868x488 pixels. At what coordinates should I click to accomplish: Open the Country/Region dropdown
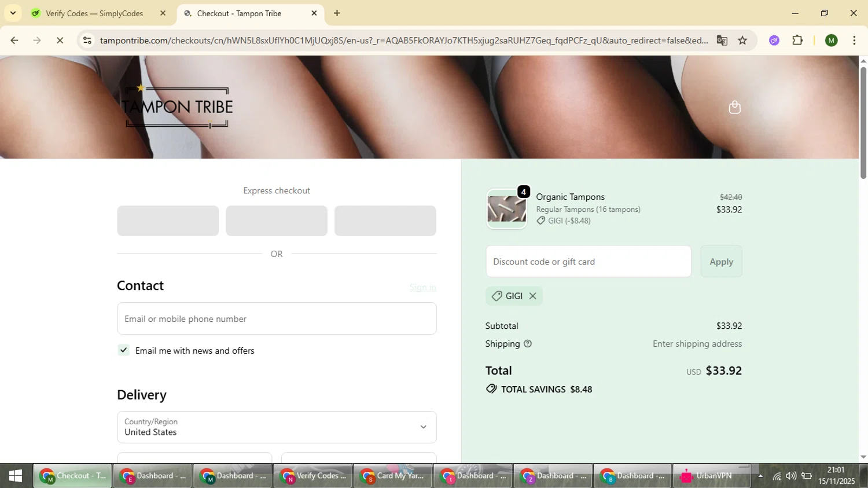(277, 427)
